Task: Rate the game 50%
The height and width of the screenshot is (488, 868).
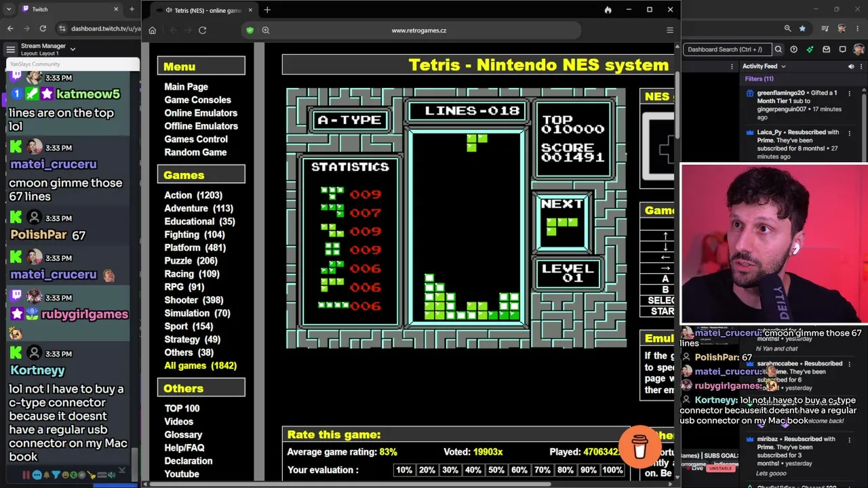Action: pos(496,470)
